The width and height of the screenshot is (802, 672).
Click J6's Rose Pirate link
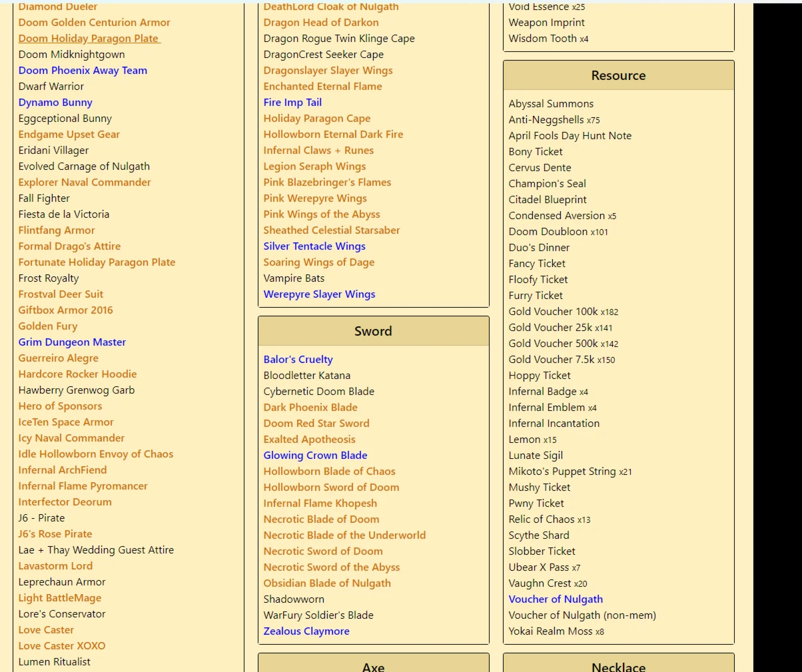(x=55, y=534)
